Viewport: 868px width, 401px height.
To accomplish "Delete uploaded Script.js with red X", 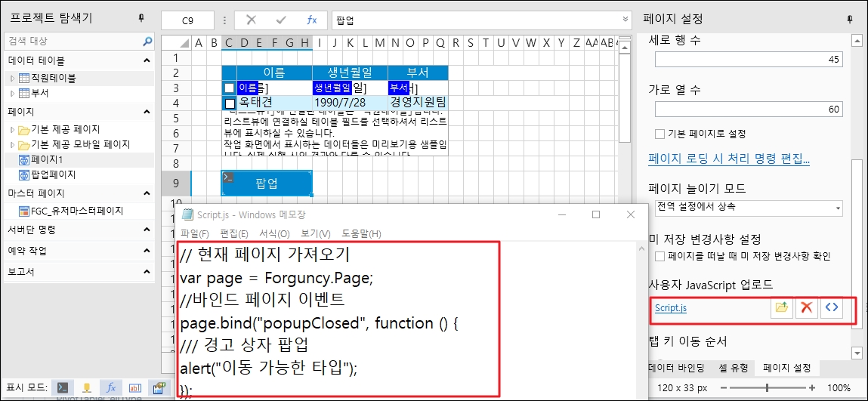I will (806, 308).
